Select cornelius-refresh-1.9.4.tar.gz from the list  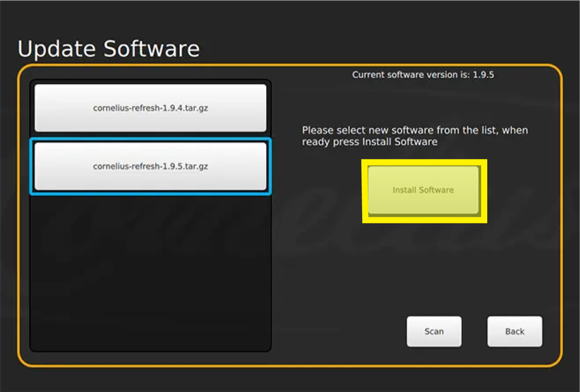click(150, 108)
